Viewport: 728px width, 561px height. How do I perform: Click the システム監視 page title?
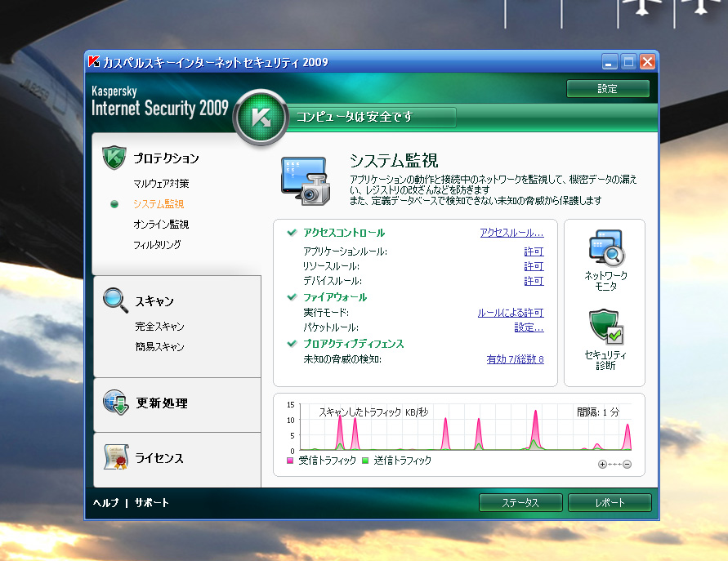pos(394,161)
